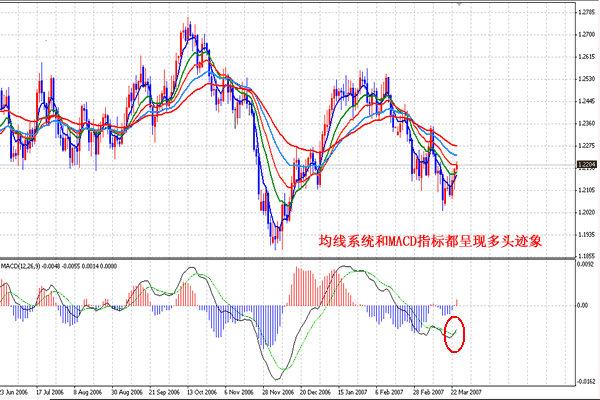This screenshot has height=400, width=600.
Task: Click the 0.0092 MACD scale label
Action: pyautogui.click(x=585, y=264)
